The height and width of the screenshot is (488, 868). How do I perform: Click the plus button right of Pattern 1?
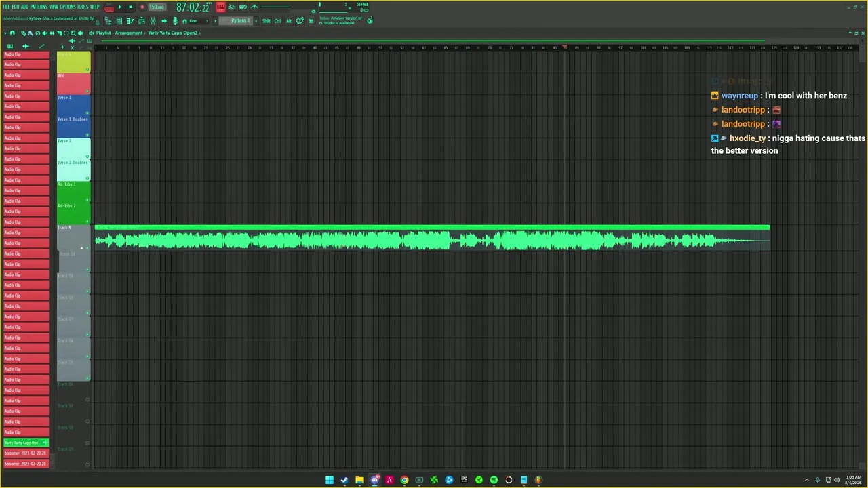256,21
